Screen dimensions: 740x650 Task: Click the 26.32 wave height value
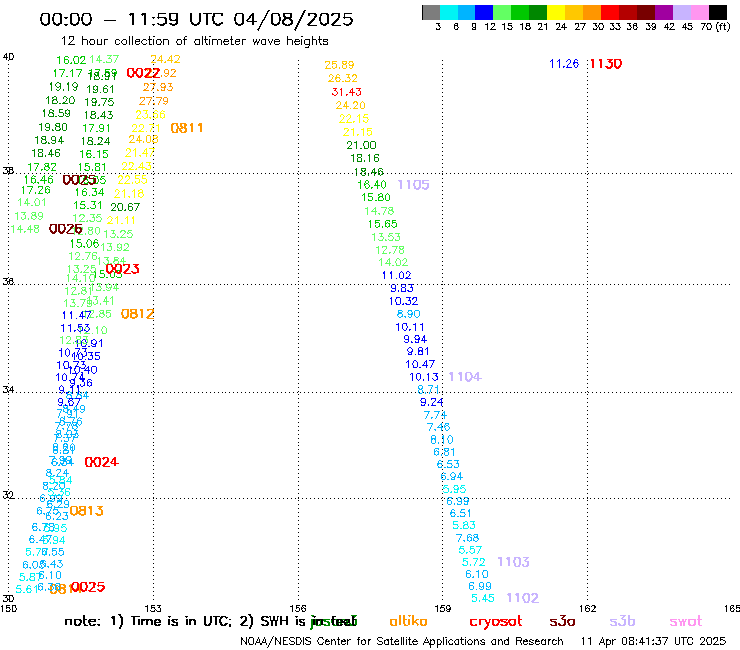coord(343,78)
